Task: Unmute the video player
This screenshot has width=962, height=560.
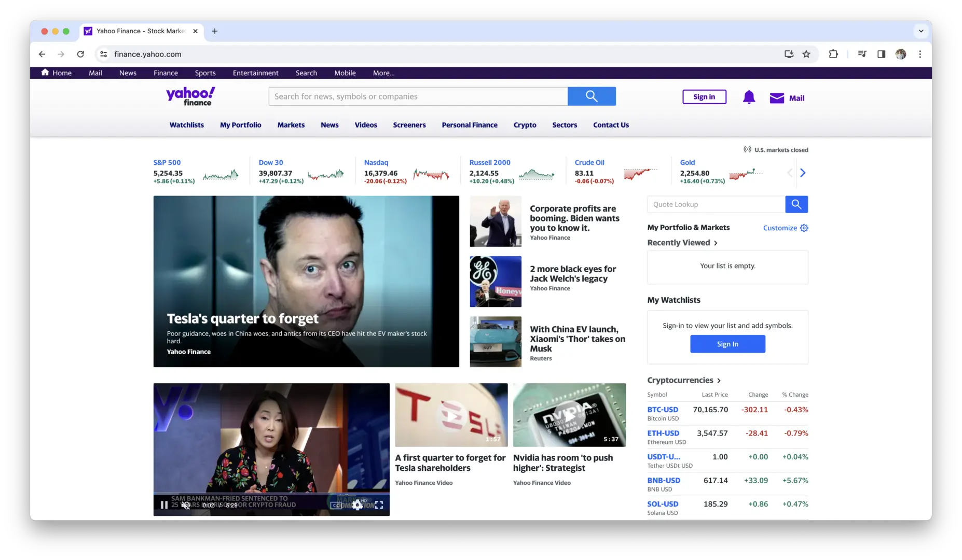Action: [x=185, y=505]
